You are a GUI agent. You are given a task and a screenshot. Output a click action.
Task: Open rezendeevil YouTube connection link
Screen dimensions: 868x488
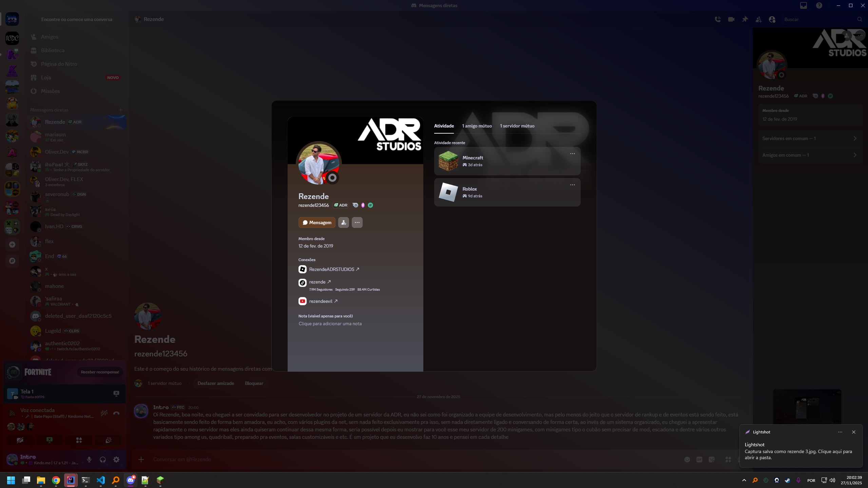pyautogui.click(x=321, y=301)
